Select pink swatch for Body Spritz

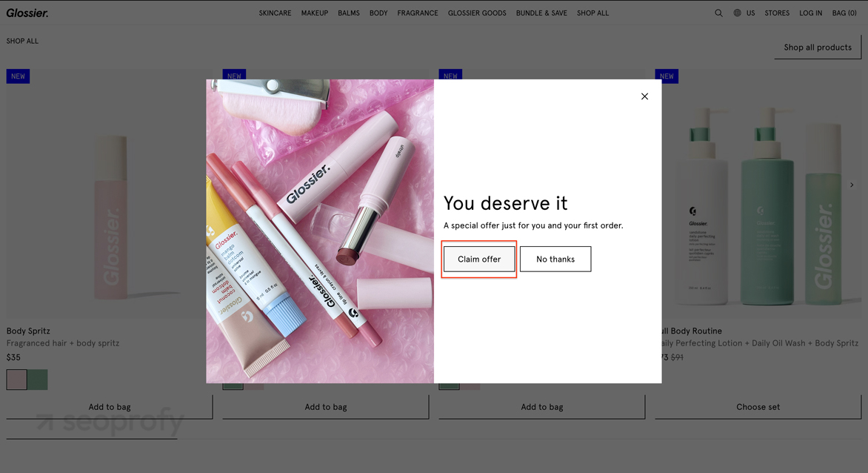click(x=16, y=380)
